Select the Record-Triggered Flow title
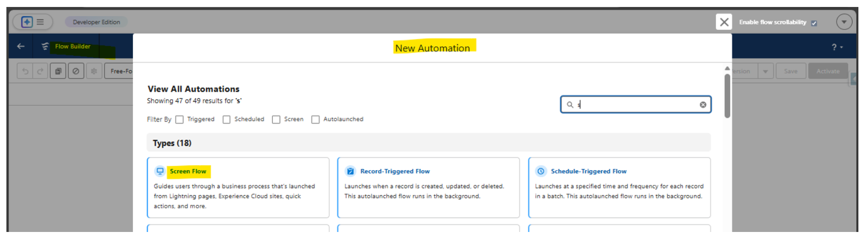Viewport: 868px width, 240px height. (x=395, y=171)
